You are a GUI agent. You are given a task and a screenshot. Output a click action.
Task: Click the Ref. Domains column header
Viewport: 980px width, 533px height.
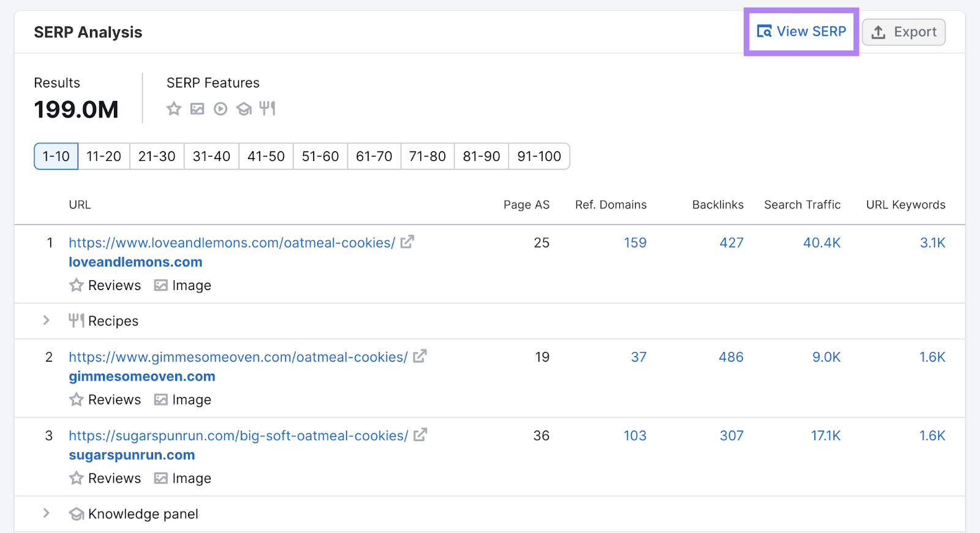[611, 205]
